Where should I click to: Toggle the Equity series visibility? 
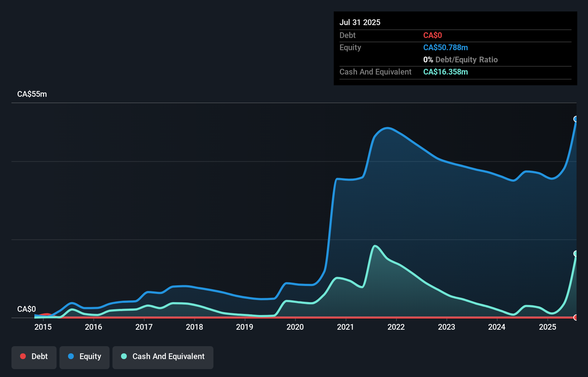pyautogui.click(x=84, y=357)
